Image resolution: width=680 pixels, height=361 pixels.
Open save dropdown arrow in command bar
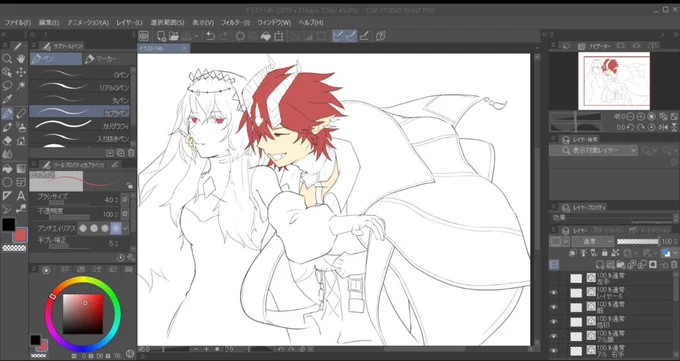(196, 36)
